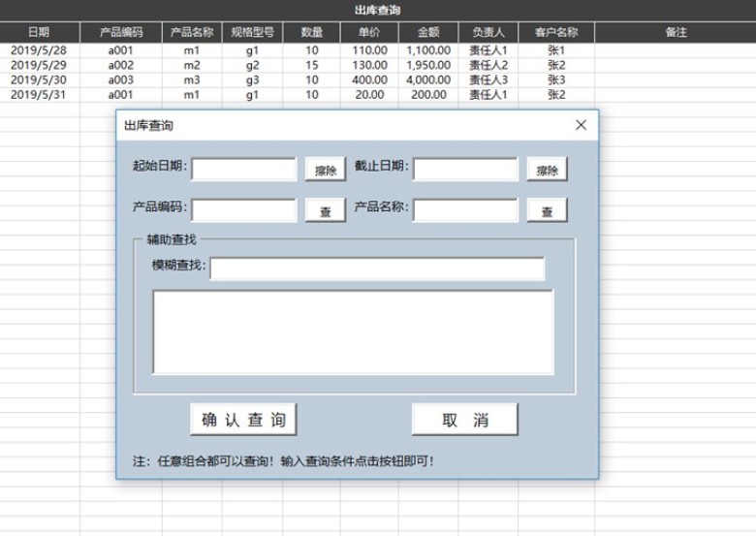Close the 出库查询 dialog

pyautogui.click(x=581, y=125)
